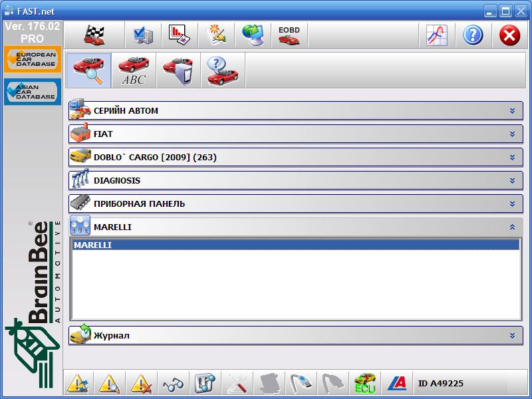Click the warning sign with red X icon

(x=142, y=384)
